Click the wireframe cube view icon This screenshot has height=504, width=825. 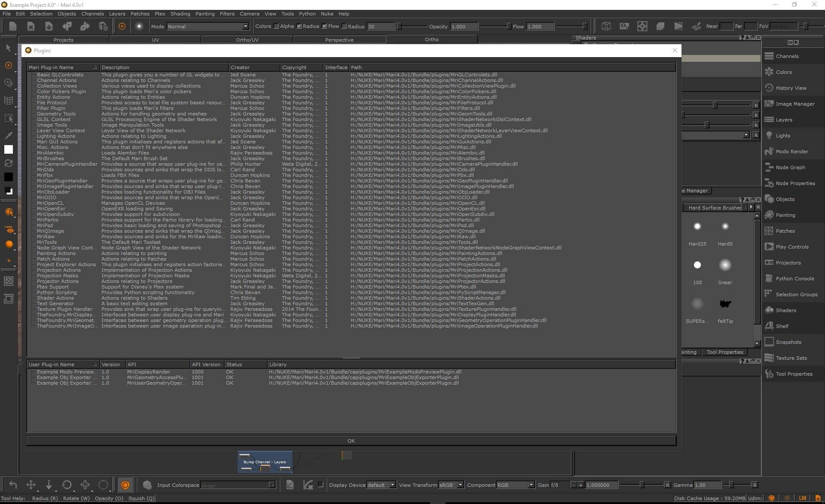coord(606,26)
